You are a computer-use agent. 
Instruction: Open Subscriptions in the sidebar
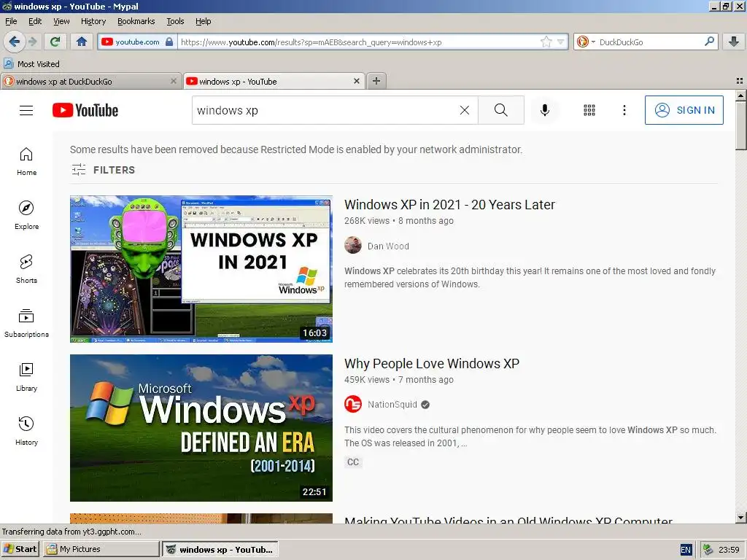[26, 323]
